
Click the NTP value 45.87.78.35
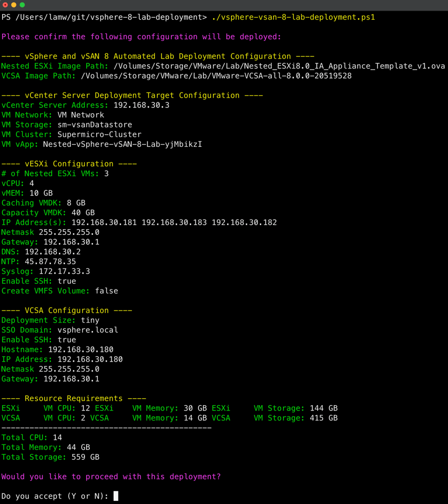click(50, 262)
